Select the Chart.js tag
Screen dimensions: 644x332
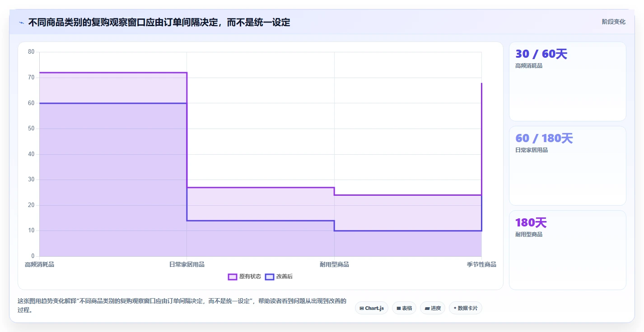(x=372, y=308)
